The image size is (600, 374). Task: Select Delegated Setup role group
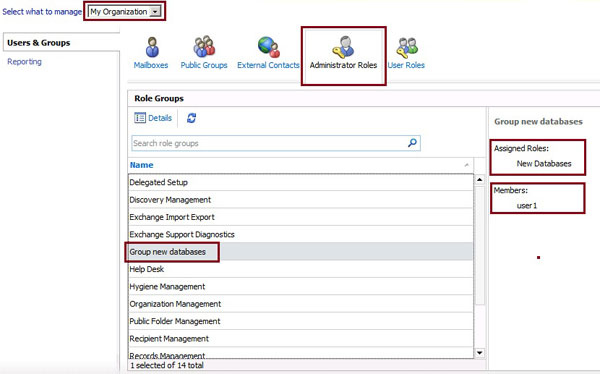[301, 182]
